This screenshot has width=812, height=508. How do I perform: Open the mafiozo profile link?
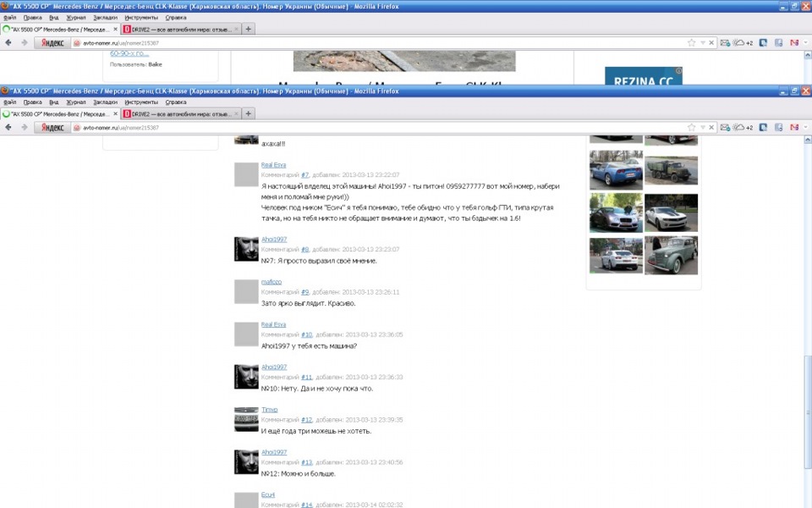[272, 282]
